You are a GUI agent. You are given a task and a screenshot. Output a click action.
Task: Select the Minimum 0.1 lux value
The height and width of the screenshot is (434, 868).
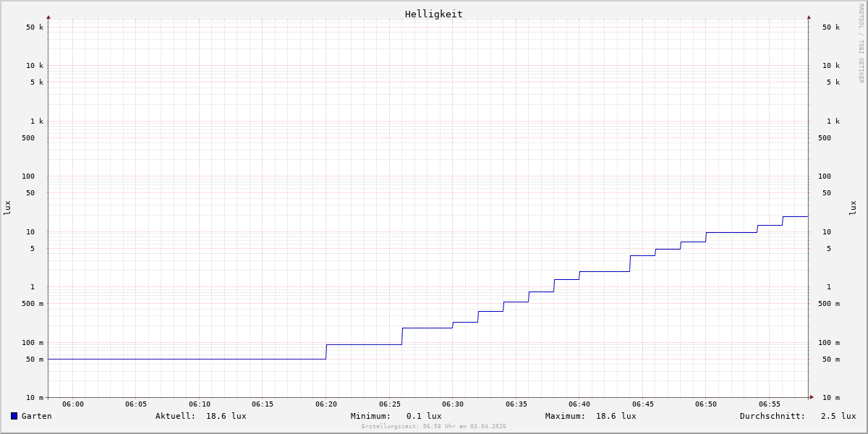[423, 416]
